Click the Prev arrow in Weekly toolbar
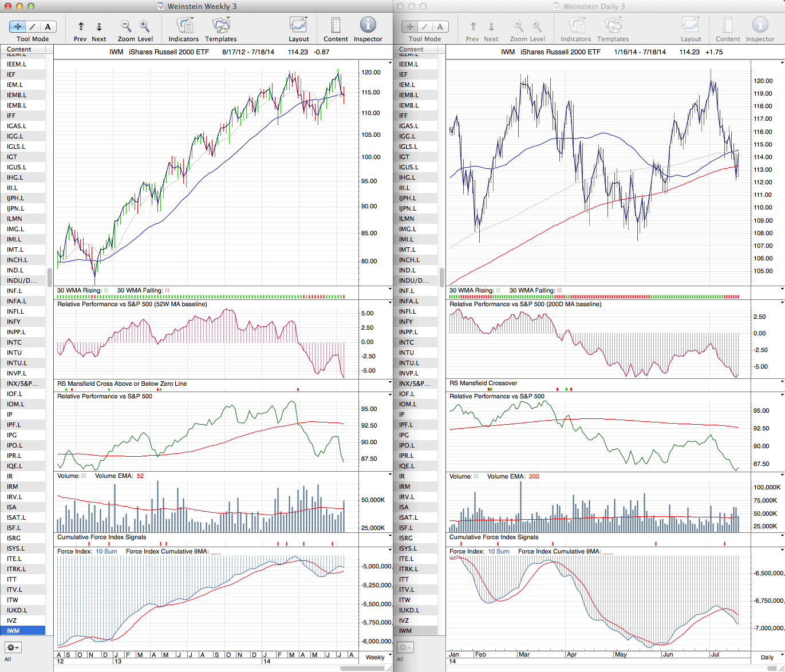The image size is (785, 672). click(x=81, y=27)
